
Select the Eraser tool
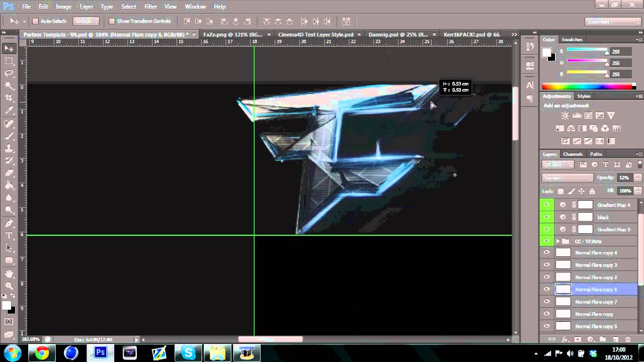click(x=9, y=173)
